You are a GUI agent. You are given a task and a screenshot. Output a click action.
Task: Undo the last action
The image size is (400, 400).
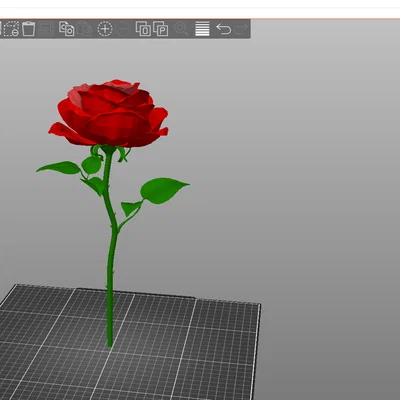point(224,29)
